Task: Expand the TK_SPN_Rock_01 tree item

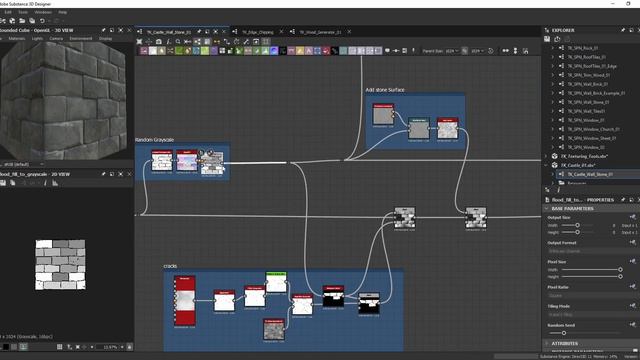Action: tap(553, 48)
